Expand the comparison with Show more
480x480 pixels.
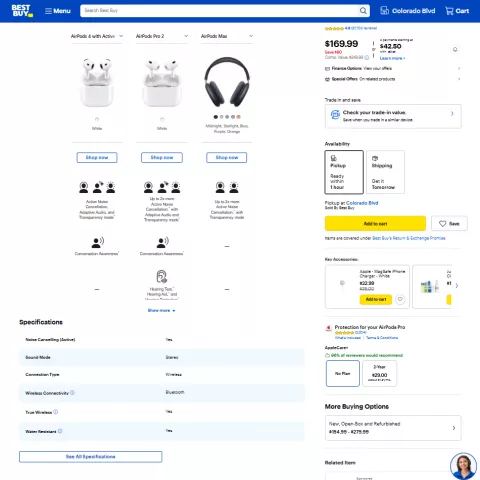click(x=161, y=310)
